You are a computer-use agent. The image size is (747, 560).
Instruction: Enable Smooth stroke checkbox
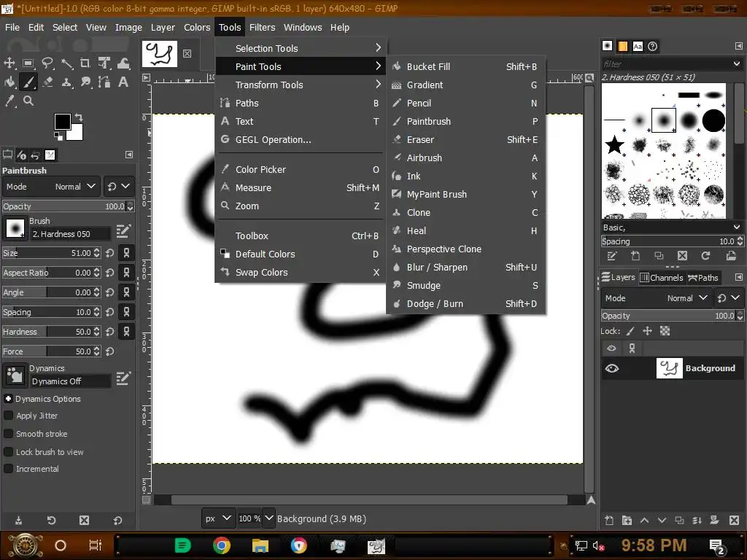coord(8,433)
